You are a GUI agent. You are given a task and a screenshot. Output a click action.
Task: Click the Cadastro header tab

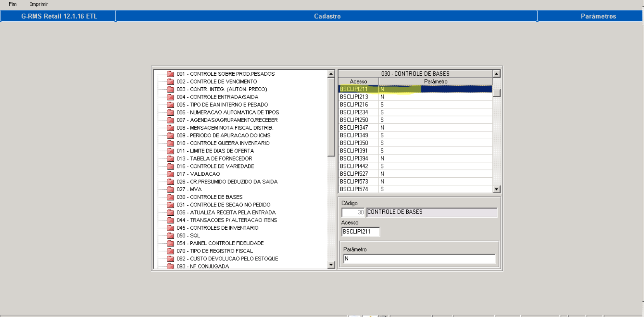(327, 16)
